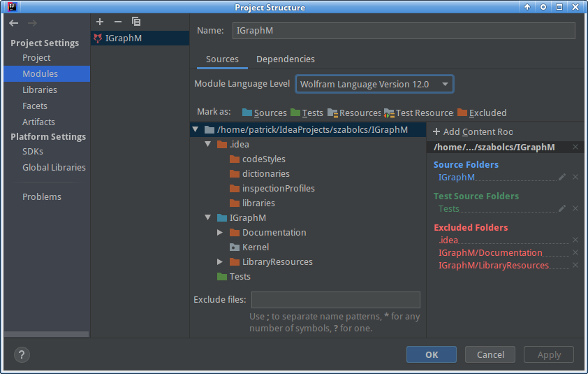Image resolution: width=588 pixels, height=374 pixels.
Task: Unexclude the .idea folder with X icon
Action: [x=575, y=240]
